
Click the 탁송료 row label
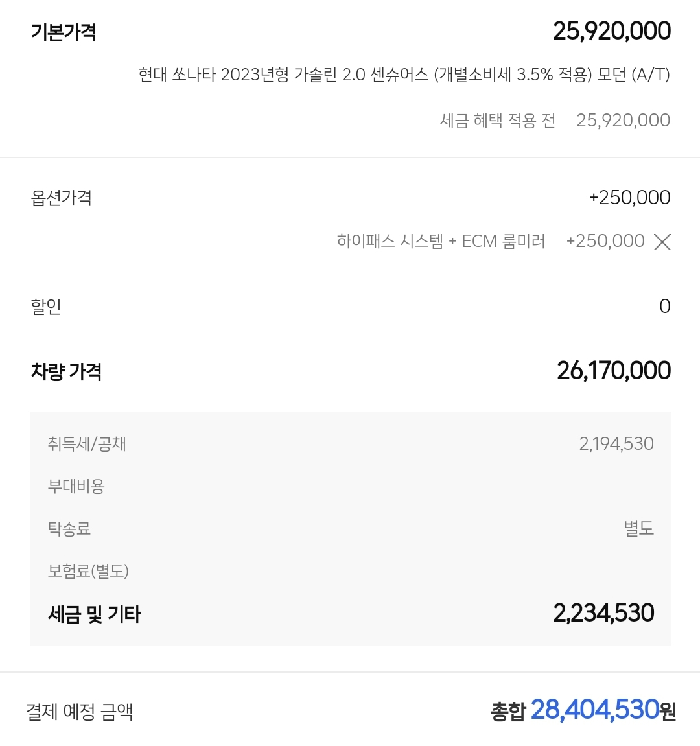pos(69,529)
